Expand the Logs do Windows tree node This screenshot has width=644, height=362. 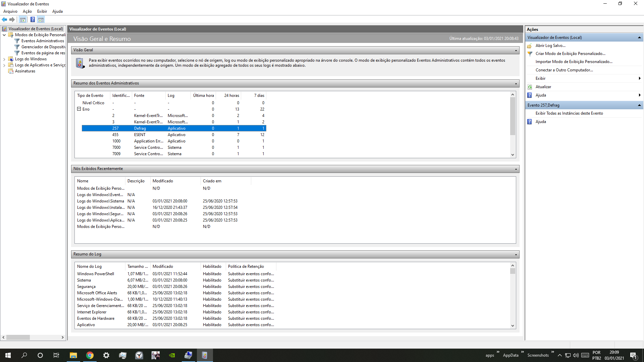click(x=4, y=59)
